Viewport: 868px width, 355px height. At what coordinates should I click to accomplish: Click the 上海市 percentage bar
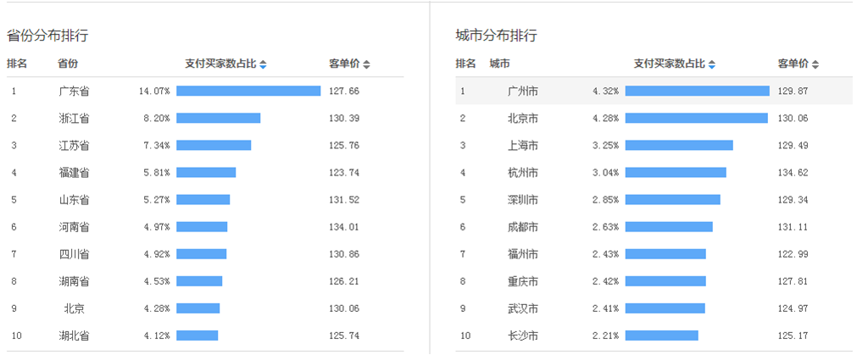679,145
